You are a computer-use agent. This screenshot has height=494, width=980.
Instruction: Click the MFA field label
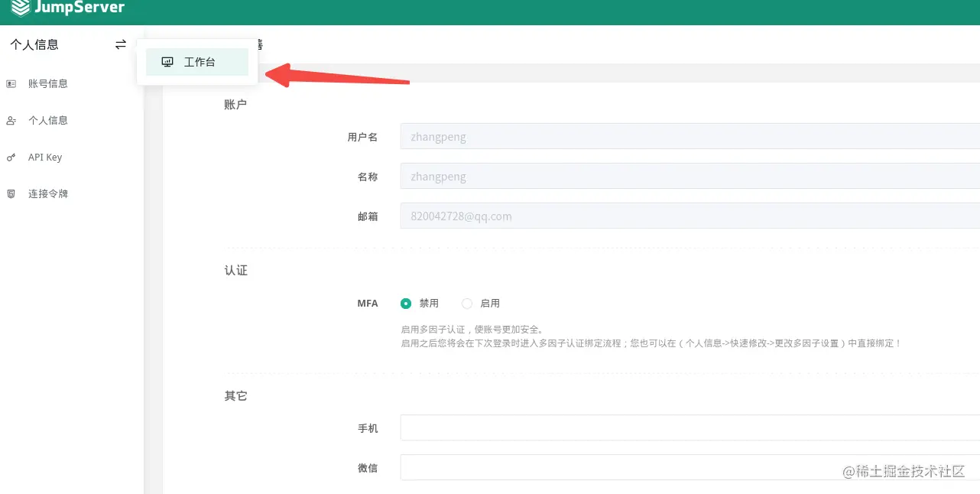coord(368,304)
